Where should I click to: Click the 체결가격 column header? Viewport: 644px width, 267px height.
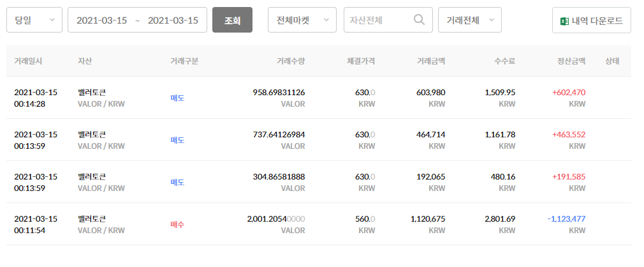coord(361,61)
